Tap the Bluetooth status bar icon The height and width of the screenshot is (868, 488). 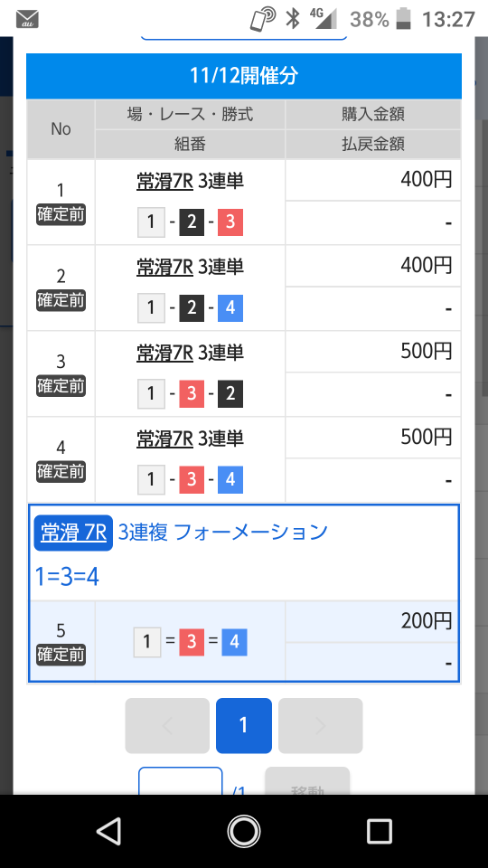292,19
